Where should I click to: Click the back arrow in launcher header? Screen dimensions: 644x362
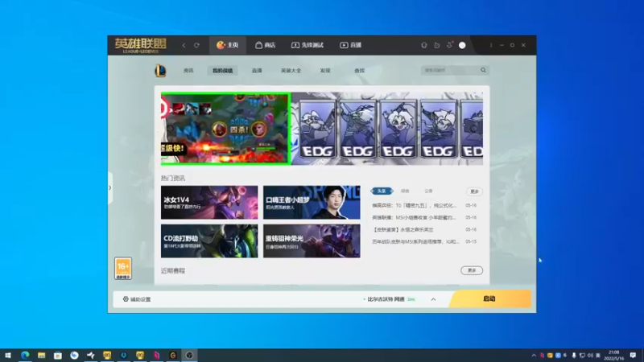[x=184, y=45]
